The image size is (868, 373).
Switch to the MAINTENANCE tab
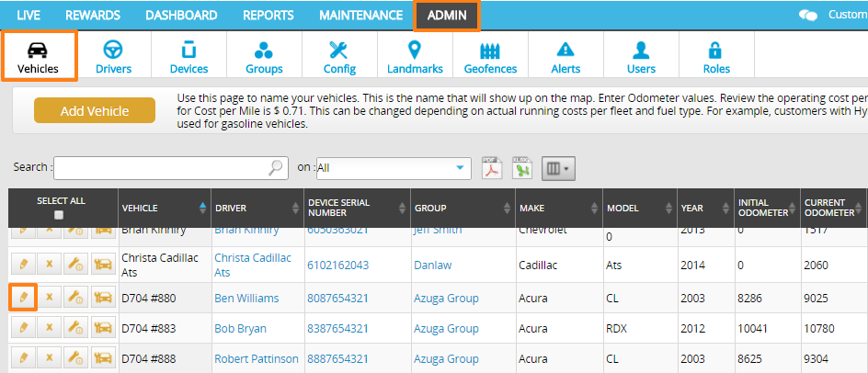(361, 15)
